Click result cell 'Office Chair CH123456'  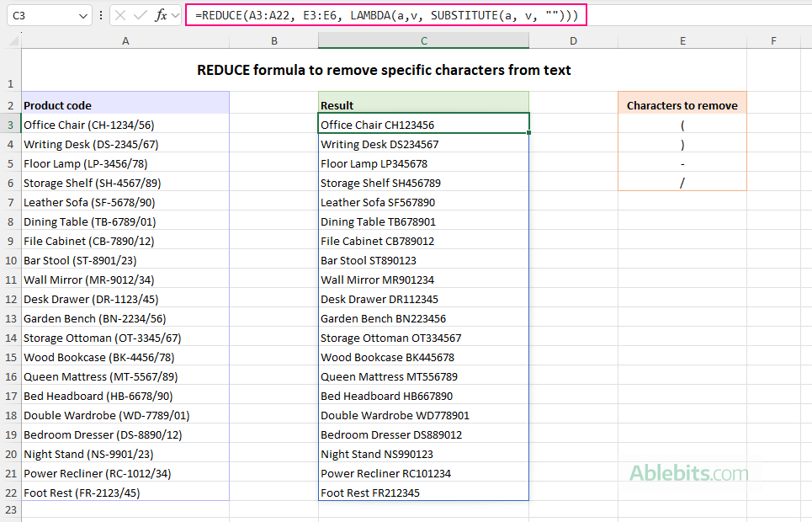423,125
